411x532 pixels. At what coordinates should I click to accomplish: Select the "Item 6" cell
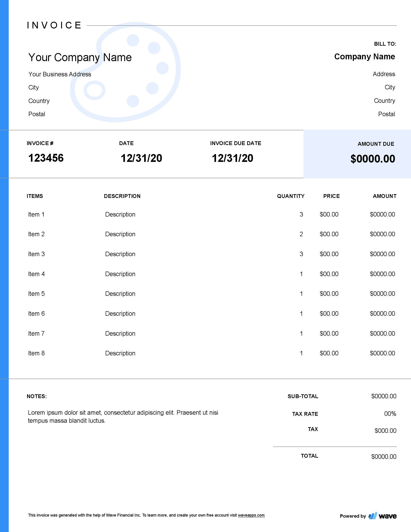(x=36, y=314)
